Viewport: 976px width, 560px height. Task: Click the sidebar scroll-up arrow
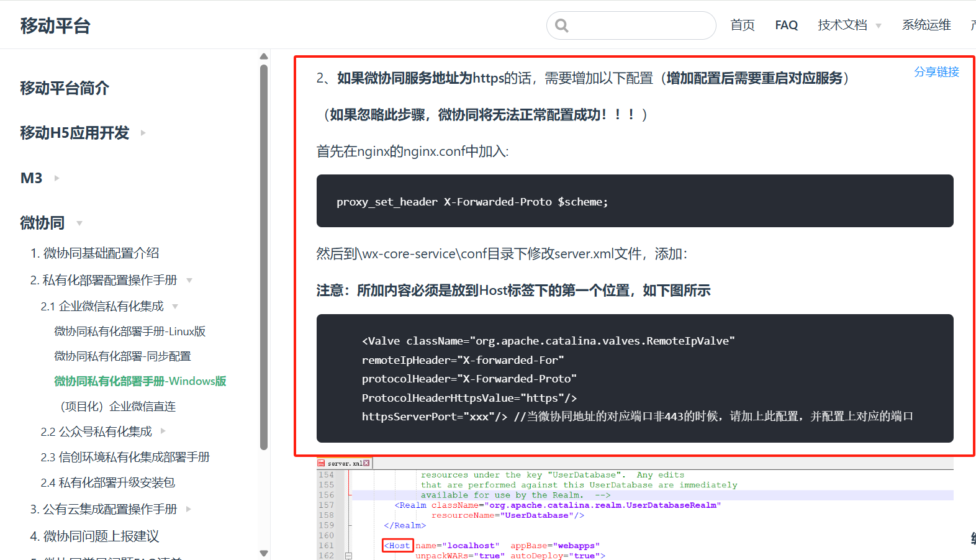[264, 56]
